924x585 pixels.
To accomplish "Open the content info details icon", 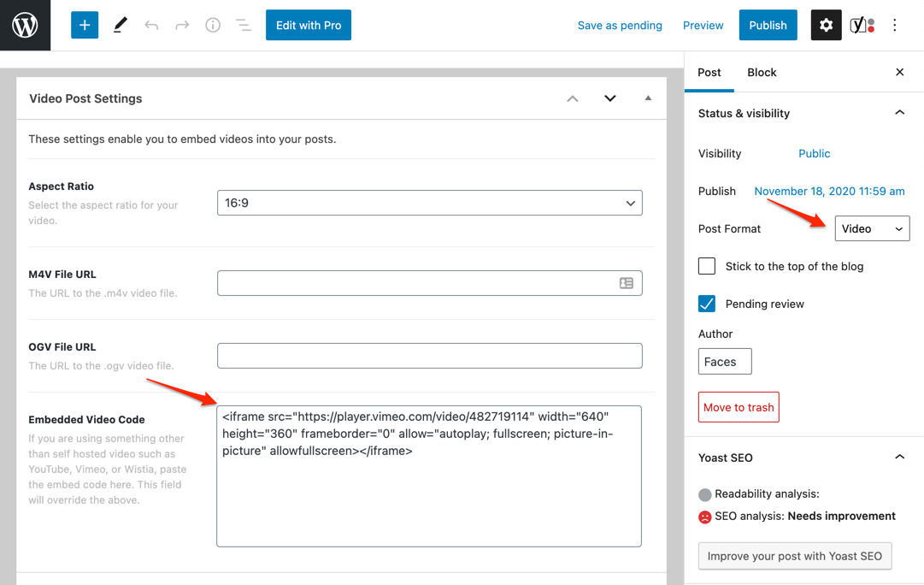I will 213,25.
